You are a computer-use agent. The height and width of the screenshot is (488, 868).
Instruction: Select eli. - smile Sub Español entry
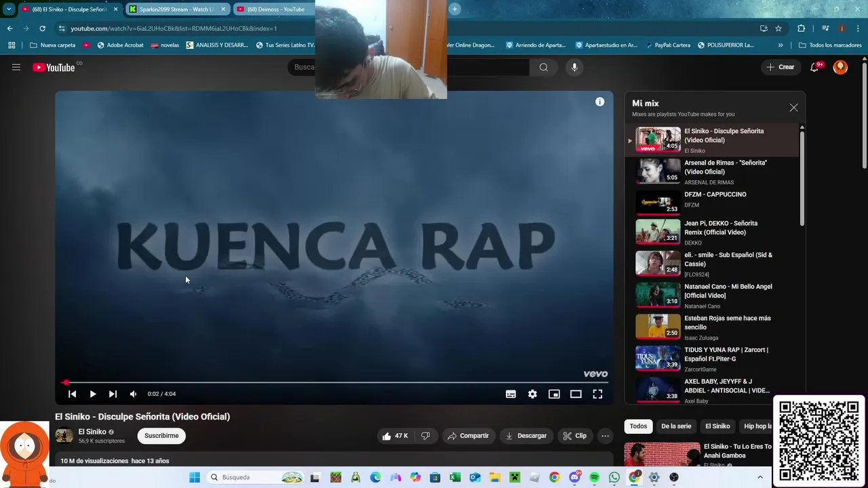(712, 264)
